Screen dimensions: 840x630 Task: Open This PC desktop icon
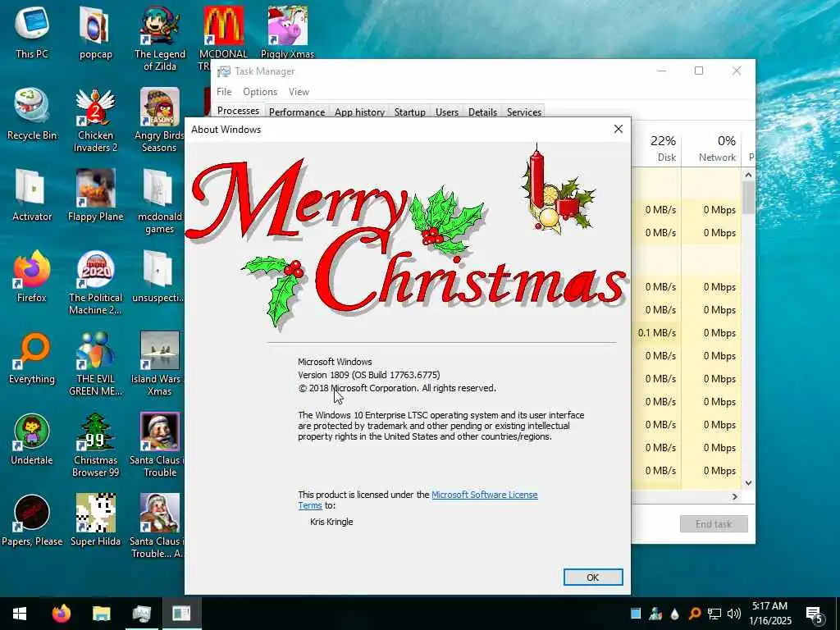click(32, 32)
